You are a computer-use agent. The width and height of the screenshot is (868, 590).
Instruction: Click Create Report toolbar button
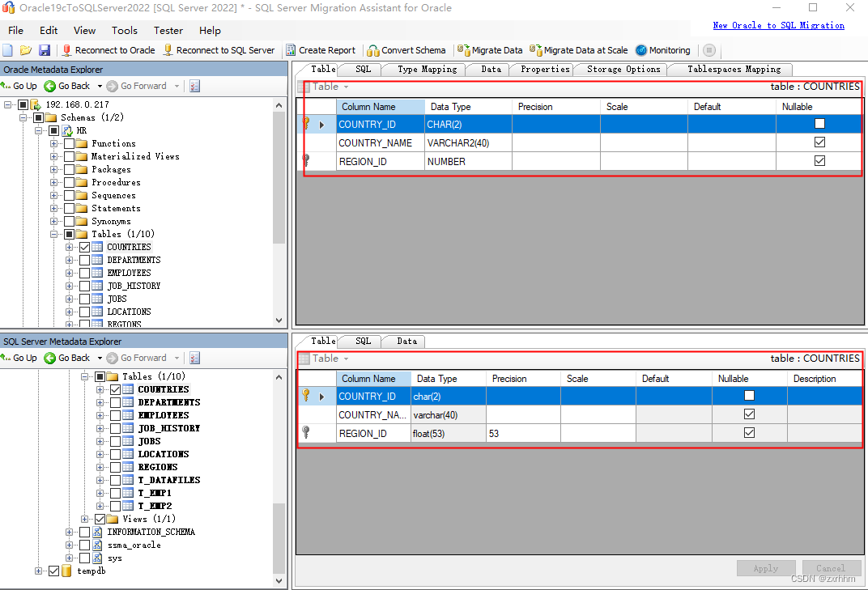(321, 50)
